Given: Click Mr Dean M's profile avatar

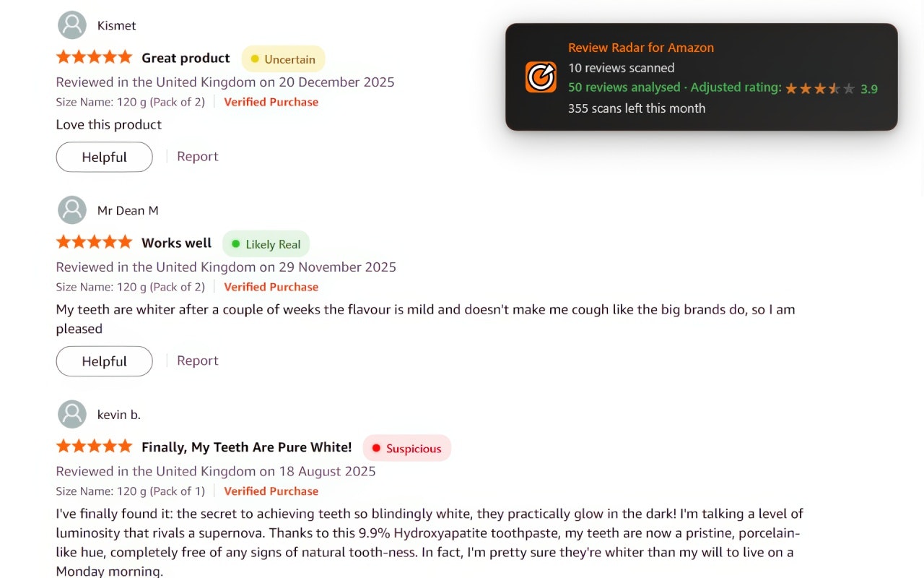Looking at the screenshot, I should click(71, 210).
